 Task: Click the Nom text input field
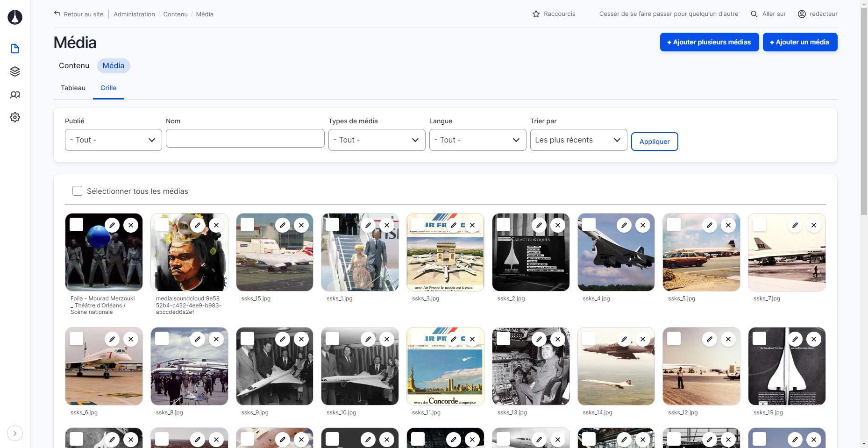click(x=245, y=138)
